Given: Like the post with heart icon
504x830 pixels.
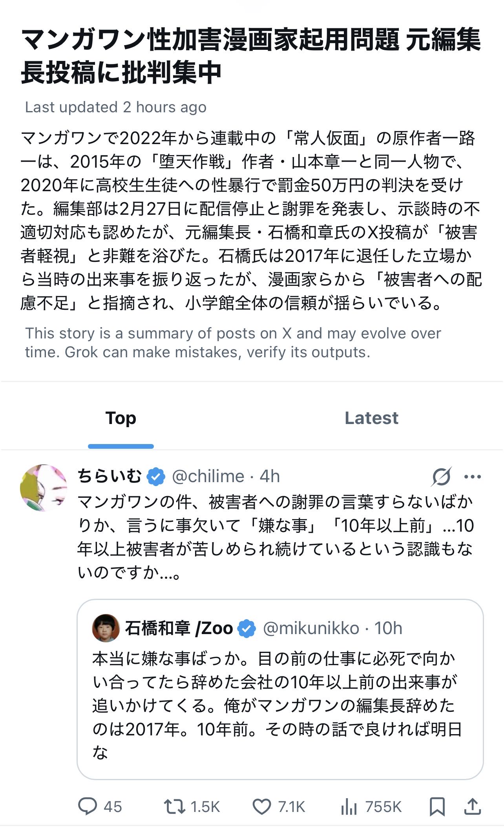Looking at the screenshot, I should coord(261,806).
